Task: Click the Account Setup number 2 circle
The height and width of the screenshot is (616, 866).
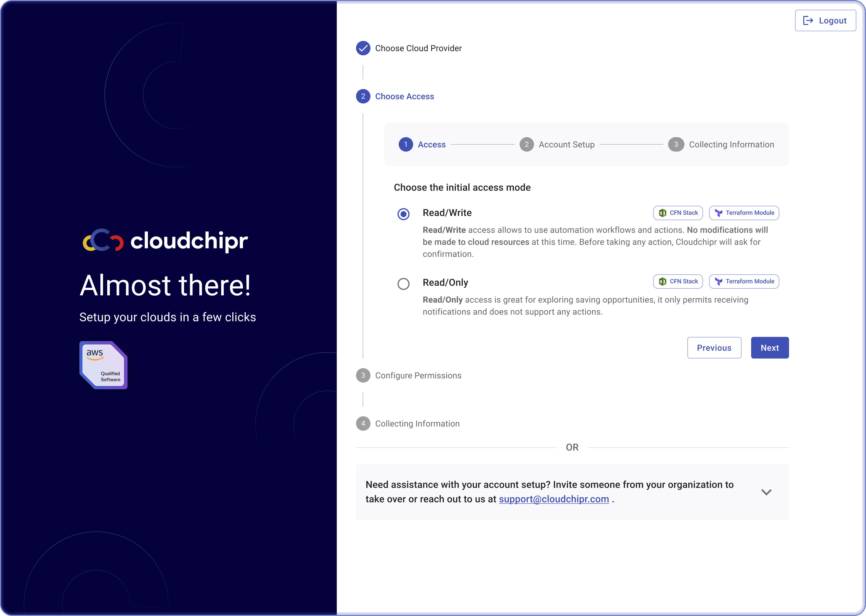Action: 526,144
